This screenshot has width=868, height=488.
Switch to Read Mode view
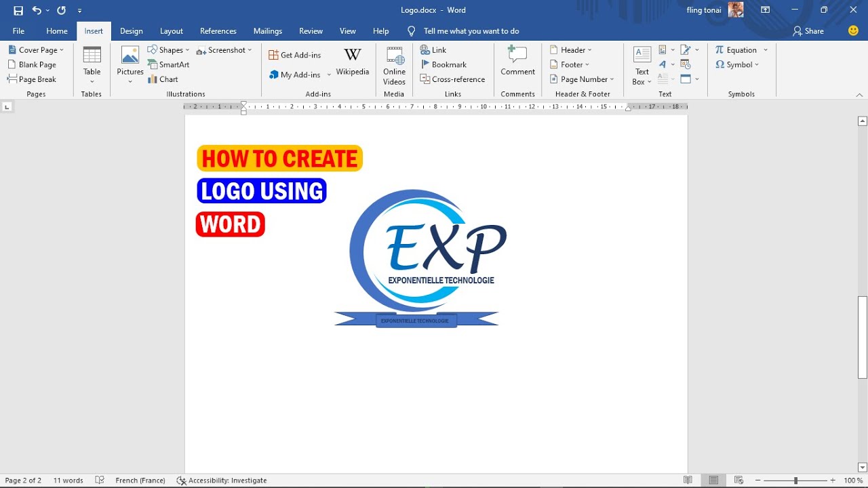(688, 480)
